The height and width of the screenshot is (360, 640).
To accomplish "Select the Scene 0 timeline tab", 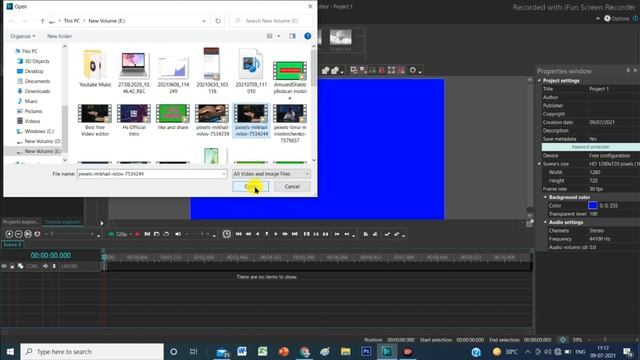I will [12, 244].
